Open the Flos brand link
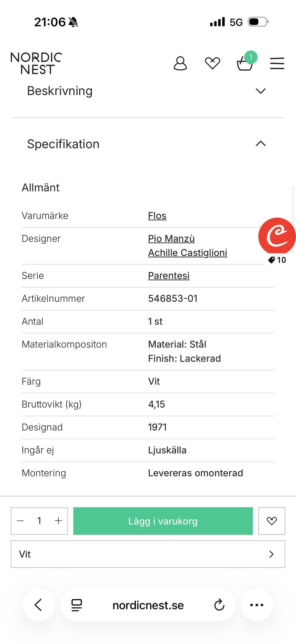The width and height of the screenshot is (296, 644). 157,216
